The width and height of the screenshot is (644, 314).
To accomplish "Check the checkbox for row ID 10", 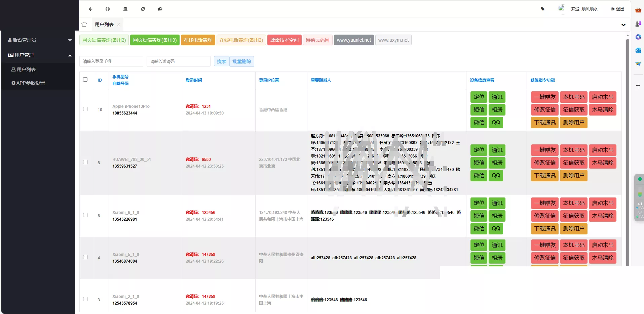I will coord(85,109).
